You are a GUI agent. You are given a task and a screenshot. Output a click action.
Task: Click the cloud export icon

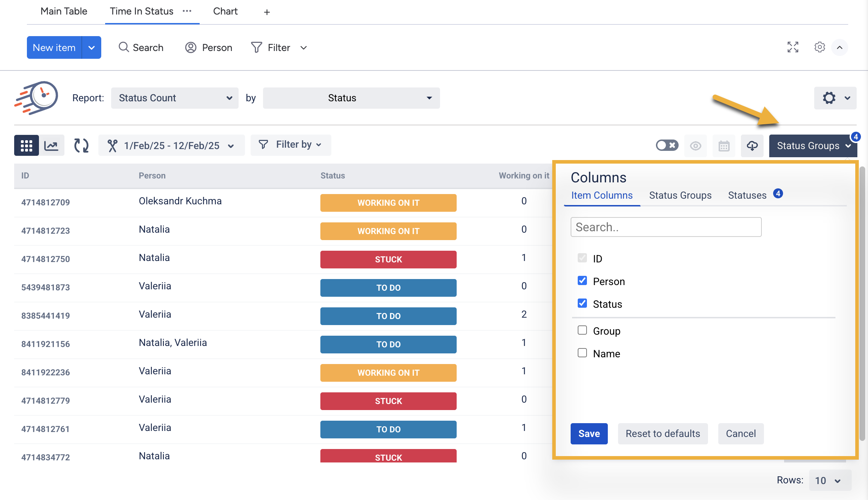(752, 146)
